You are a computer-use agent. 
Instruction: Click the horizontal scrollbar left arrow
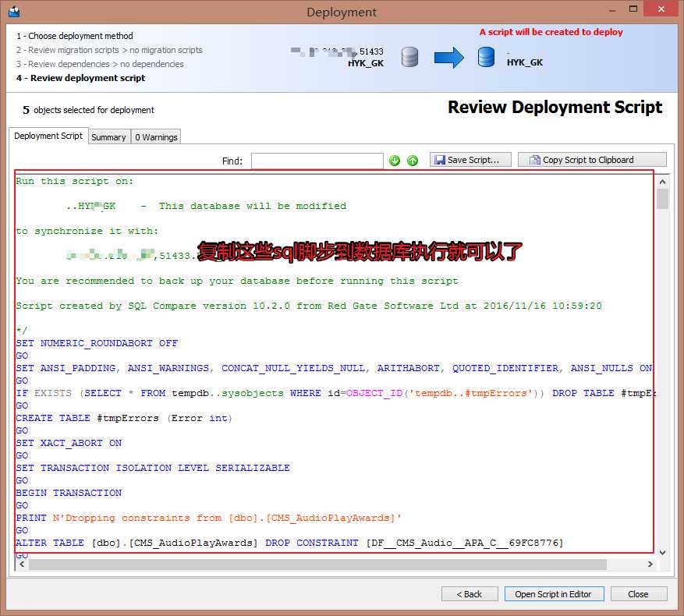point(22,564)
